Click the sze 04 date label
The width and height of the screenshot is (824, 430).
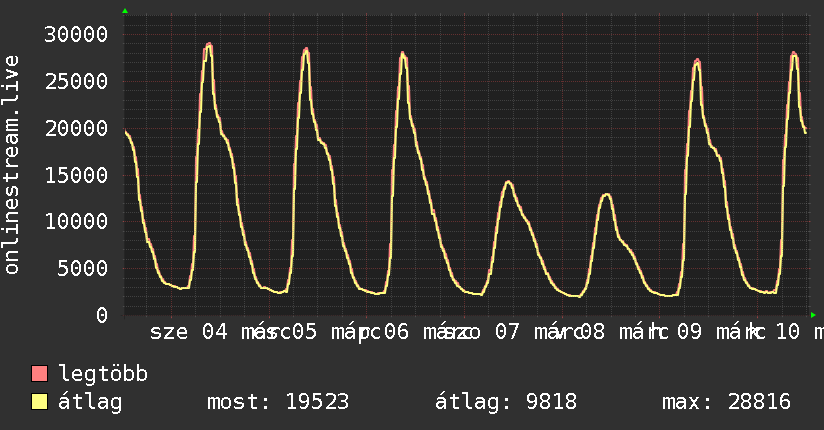coord(189,332)
